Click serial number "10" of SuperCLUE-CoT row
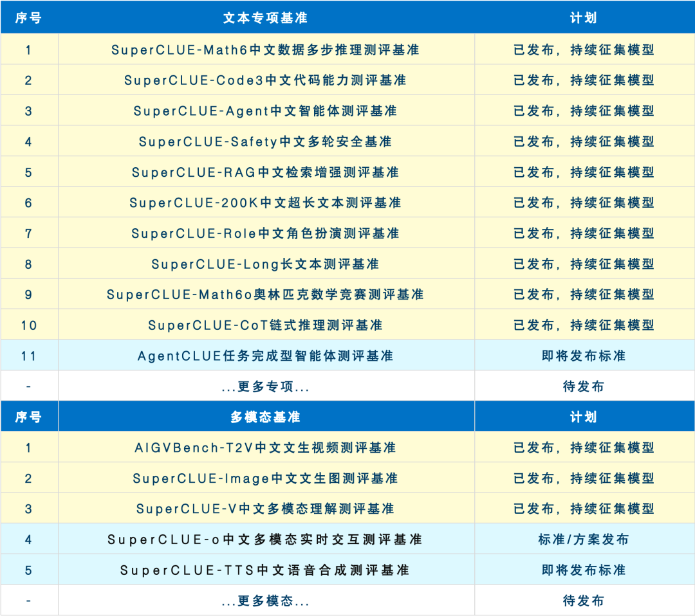 pyautogui.click(x=29, y=325)
